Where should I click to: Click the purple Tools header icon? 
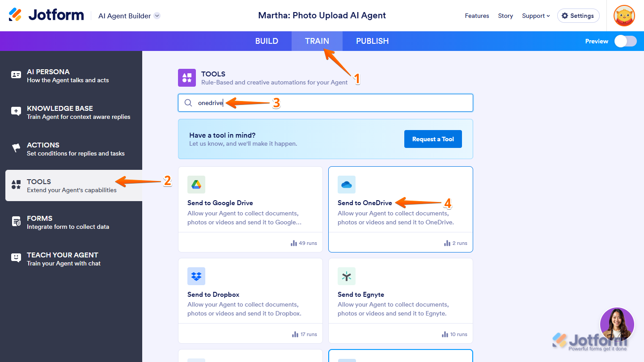click(187, 78)
